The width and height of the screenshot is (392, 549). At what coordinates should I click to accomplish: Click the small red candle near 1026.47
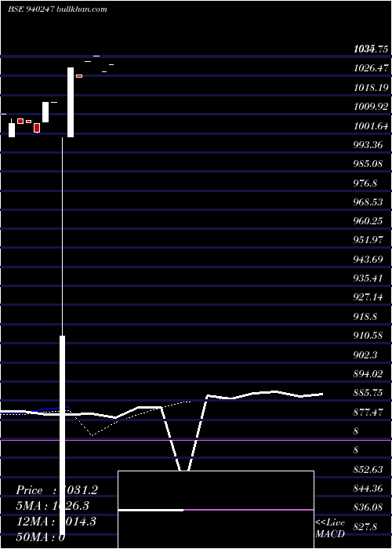(79, 76)
